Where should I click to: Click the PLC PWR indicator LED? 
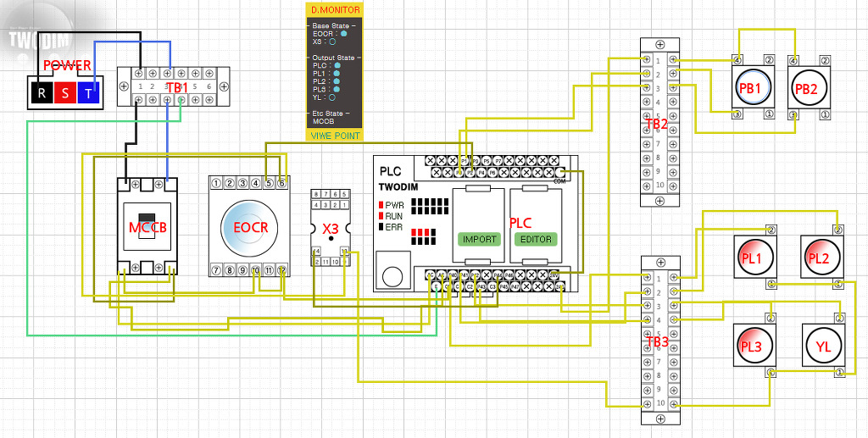point(381,205)
